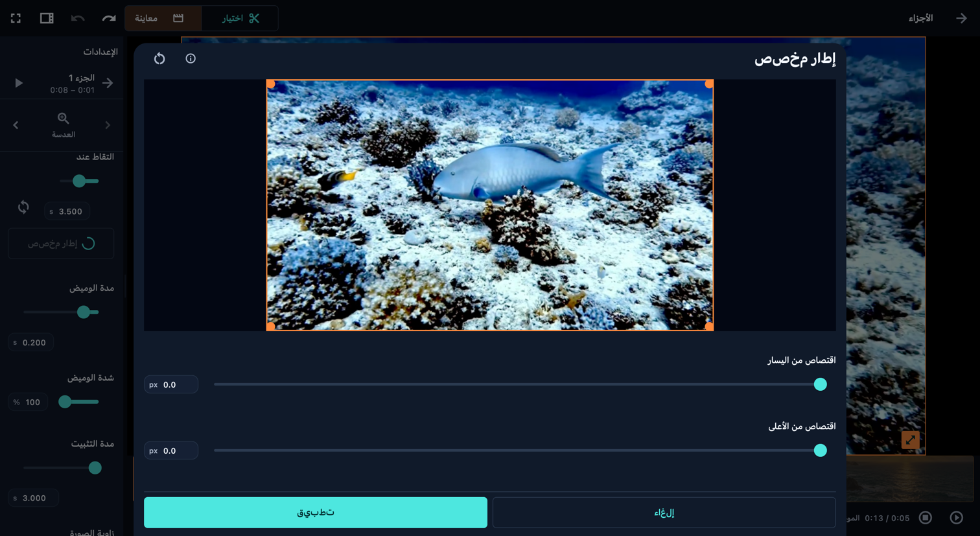Play segment الجزء 1
980x536 pixels.
pyautogui.click(x=19, y=83)
